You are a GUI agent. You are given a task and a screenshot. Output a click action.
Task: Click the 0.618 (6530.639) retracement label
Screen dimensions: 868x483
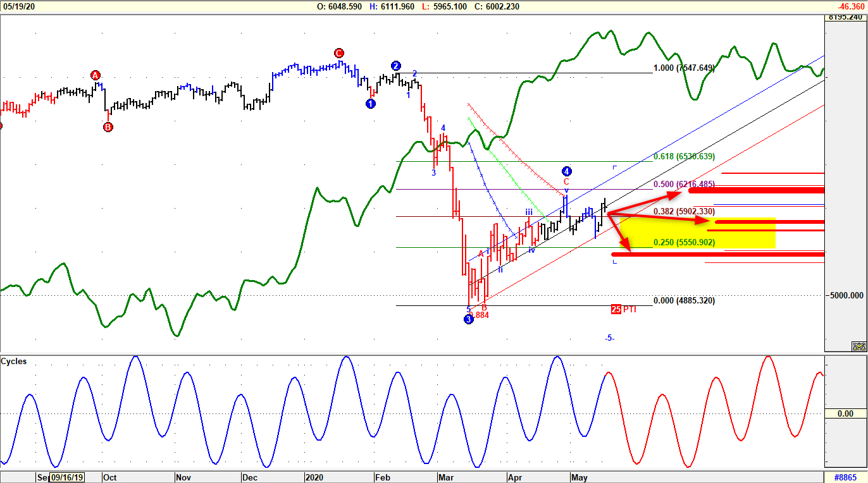pos(683,156)
